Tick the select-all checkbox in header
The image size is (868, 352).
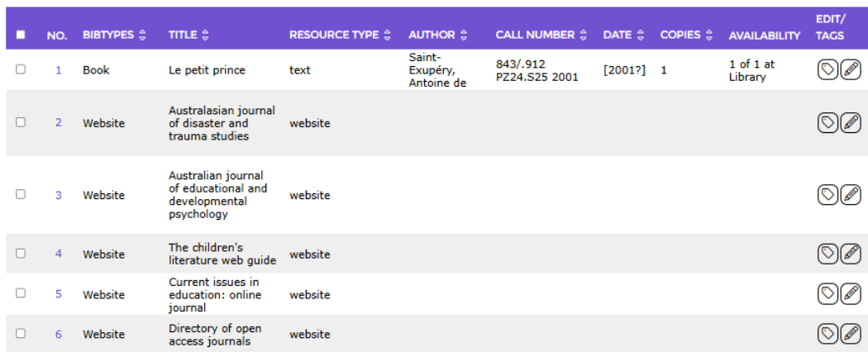pyautogui.click(x=21, y=35)
